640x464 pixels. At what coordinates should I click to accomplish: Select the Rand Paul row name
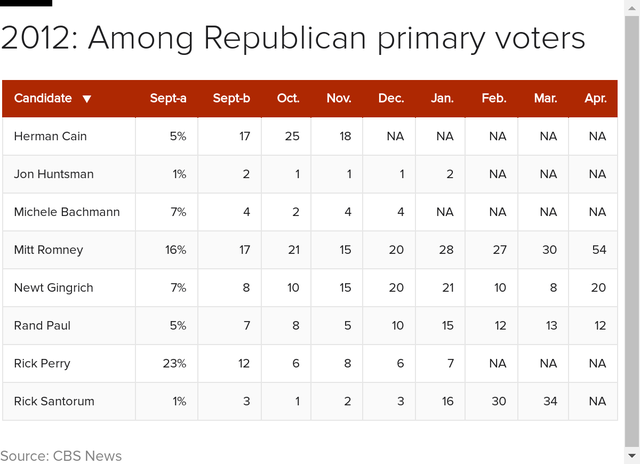point(42,326)
